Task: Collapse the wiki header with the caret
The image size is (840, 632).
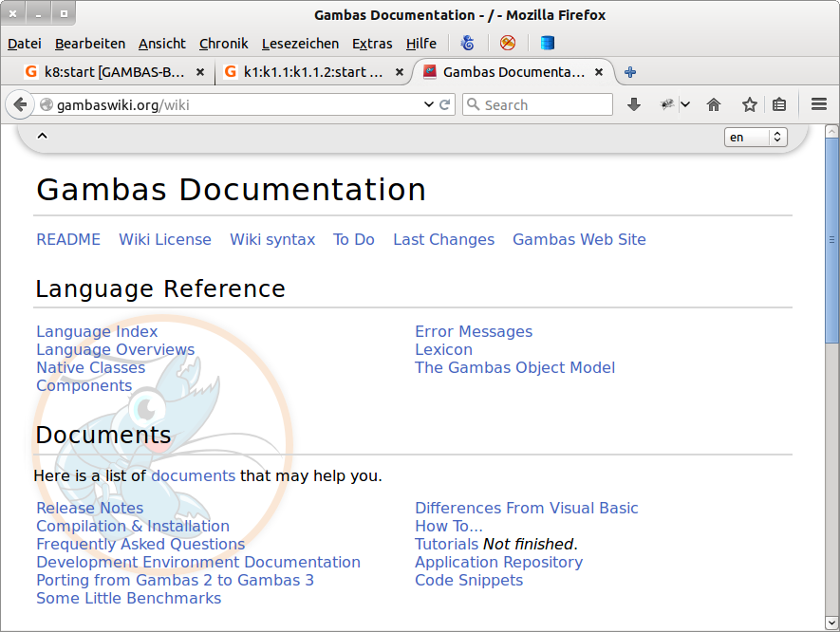Action: coord(42,136)
